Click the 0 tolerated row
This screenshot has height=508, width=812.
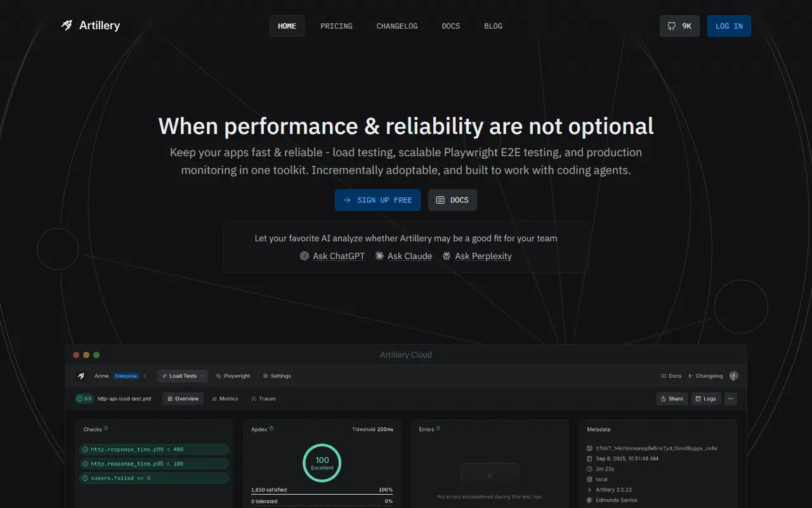[x=322, y=501]
